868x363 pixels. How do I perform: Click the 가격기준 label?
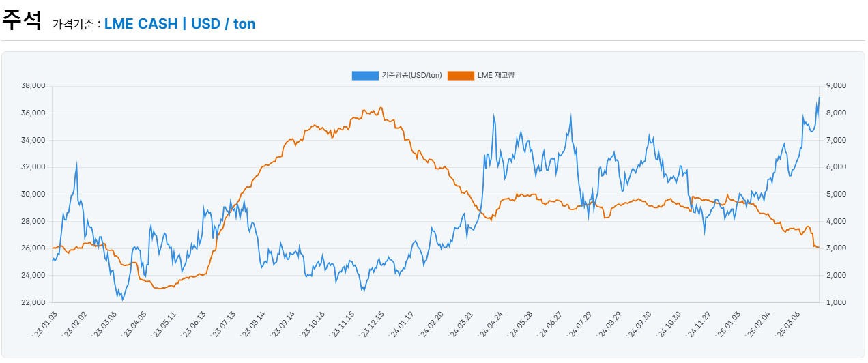[x=76, y=25]
